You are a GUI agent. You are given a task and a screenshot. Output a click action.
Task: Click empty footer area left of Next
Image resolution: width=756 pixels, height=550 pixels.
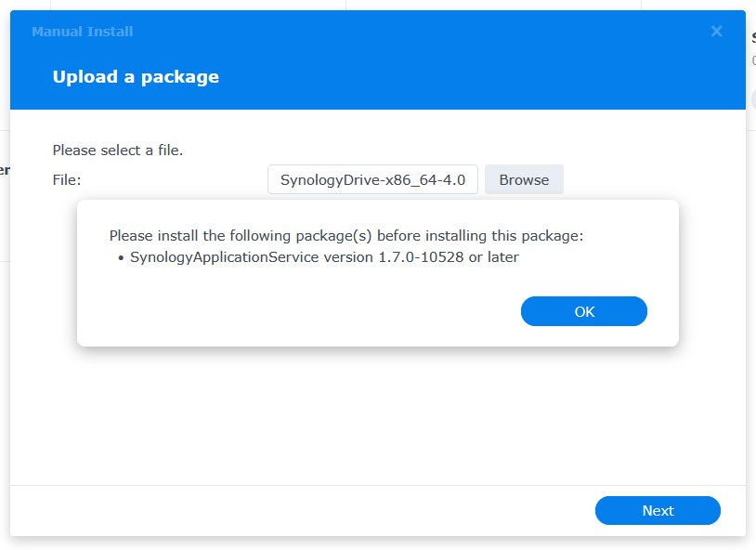297,510
